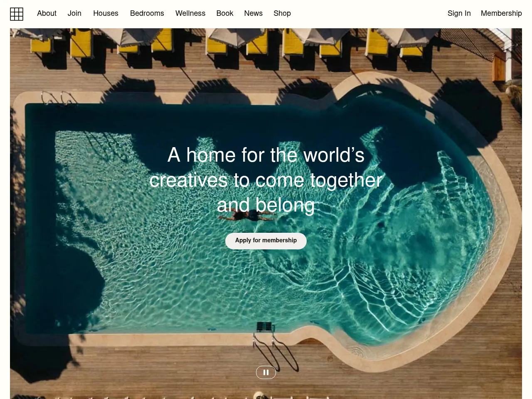Return home via the top-left logo

click(x=17, y=14)
